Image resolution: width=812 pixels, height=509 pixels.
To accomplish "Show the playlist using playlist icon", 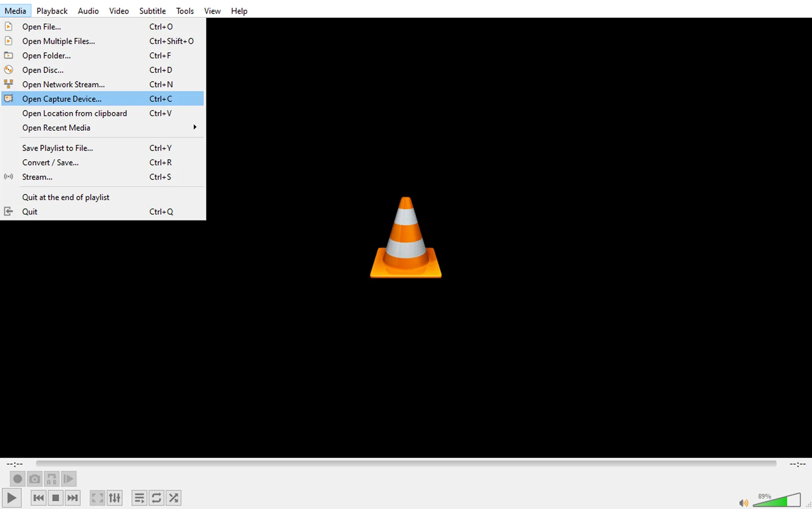I will point(139,498).
